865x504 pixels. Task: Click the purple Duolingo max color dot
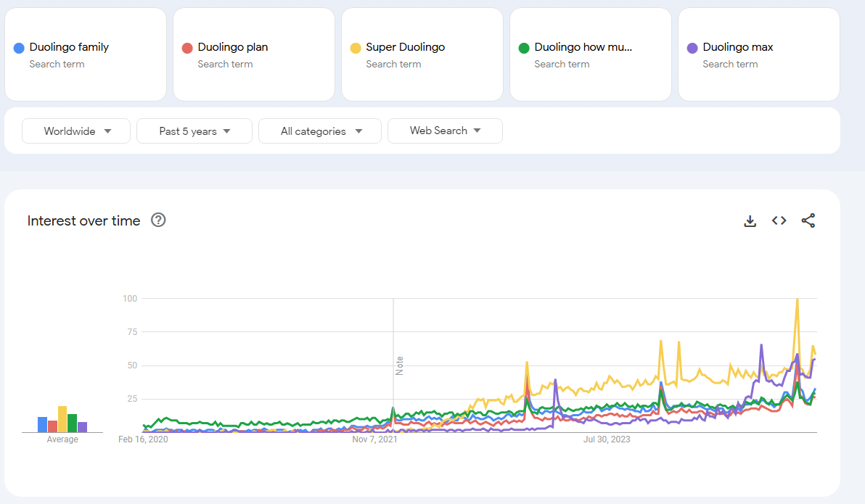tap(692, 48)
